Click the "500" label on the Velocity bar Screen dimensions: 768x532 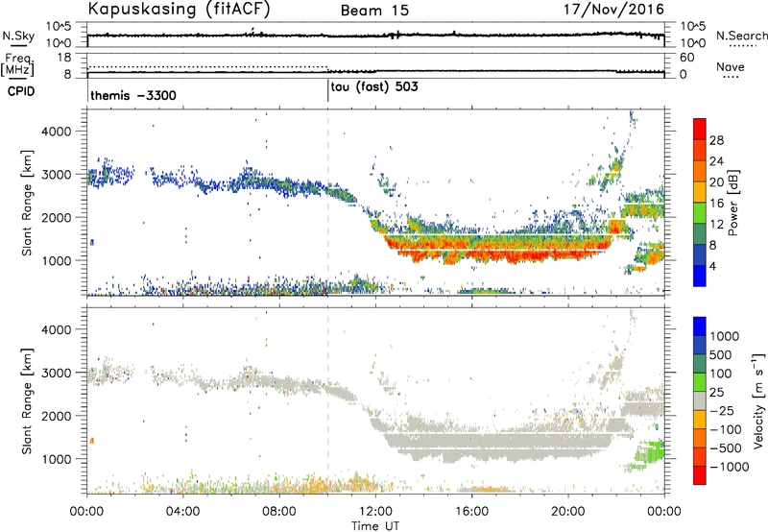[x=722, y=355]
